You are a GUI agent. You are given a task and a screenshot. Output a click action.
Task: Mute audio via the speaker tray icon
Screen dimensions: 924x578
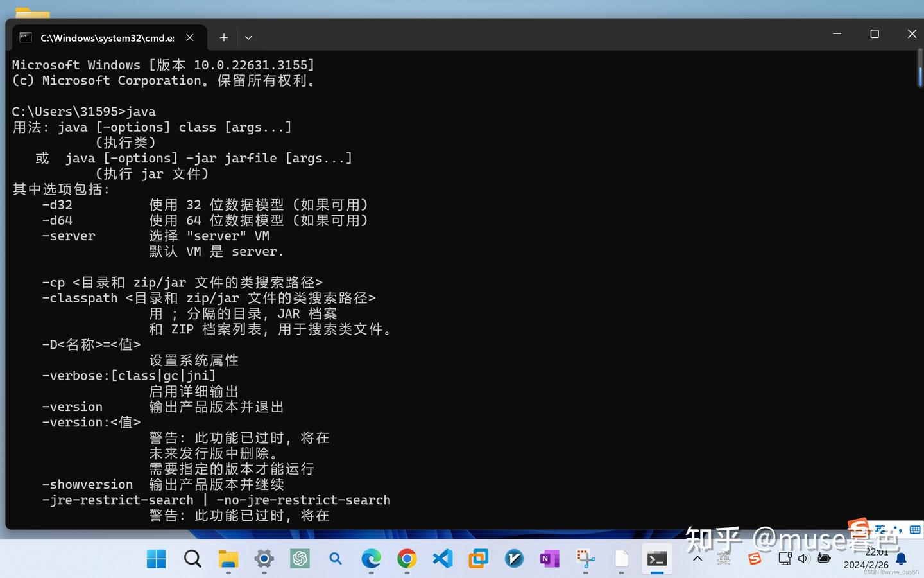tap(803, 559)
